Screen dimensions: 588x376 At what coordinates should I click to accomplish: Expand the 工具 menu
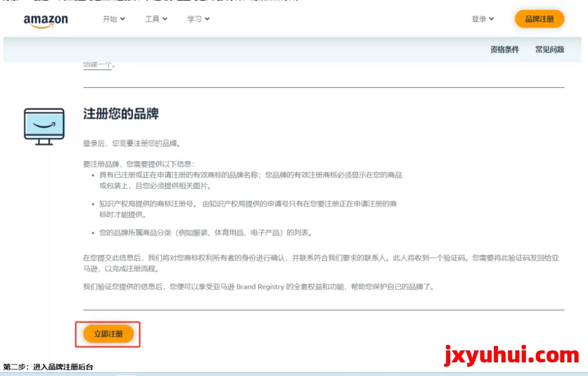click(156, 19)
